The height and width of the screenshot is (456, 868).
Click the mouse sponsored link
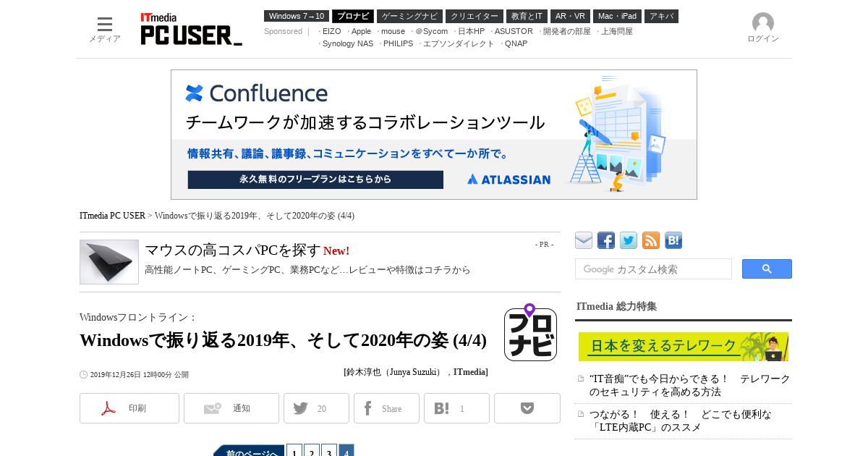[393, 31]
